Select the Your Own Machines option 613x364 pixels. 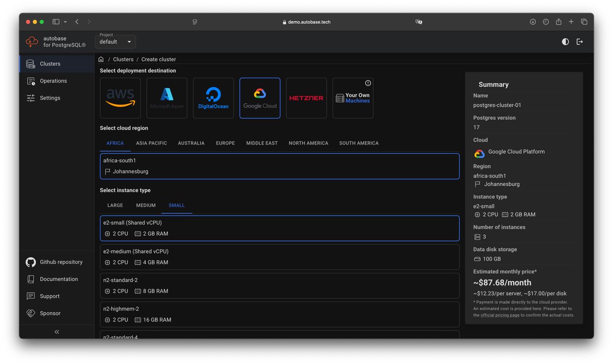353,98
